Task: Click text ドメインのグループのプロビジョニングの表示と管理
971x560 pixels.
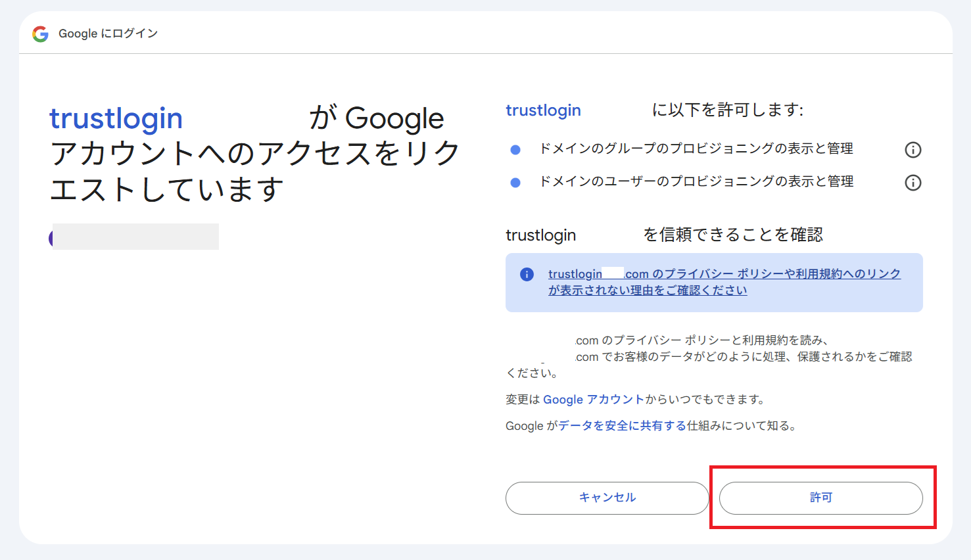Action: 696,149
